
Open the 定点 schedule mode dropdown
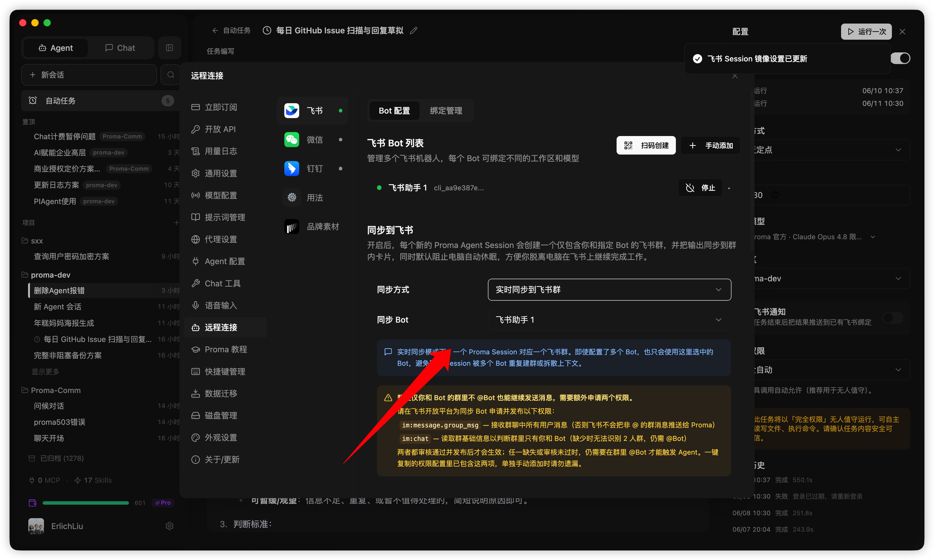[x=830, y=150]
